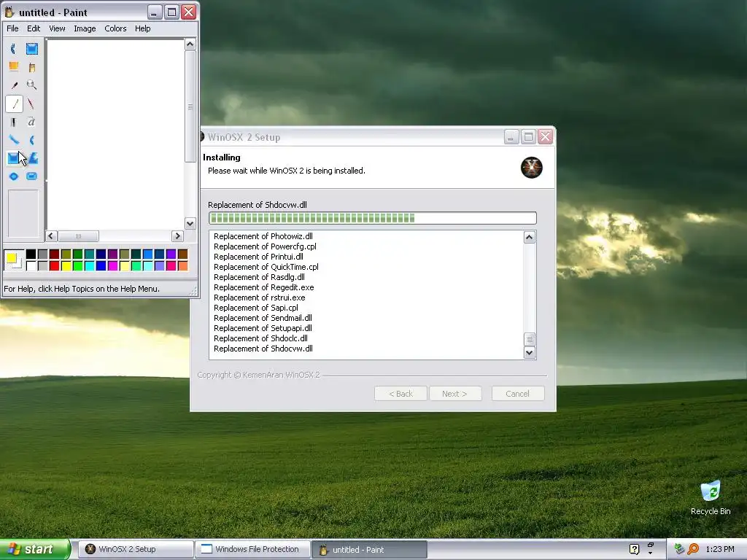Viewport: 747px width, 560px height.
Task: Select 'Replacement of QuickTime.cpl' log line
Action: 266,267
